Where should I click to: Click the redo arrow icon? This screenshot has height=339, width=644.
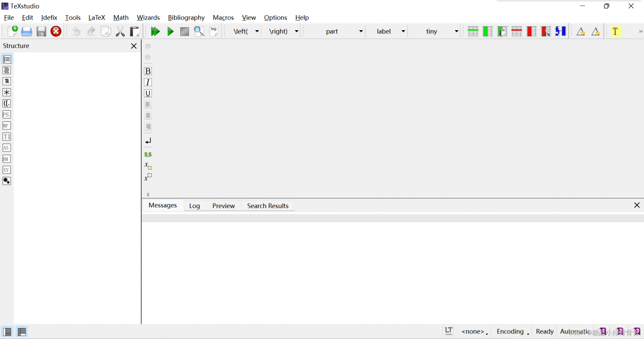tap(91, 31)
